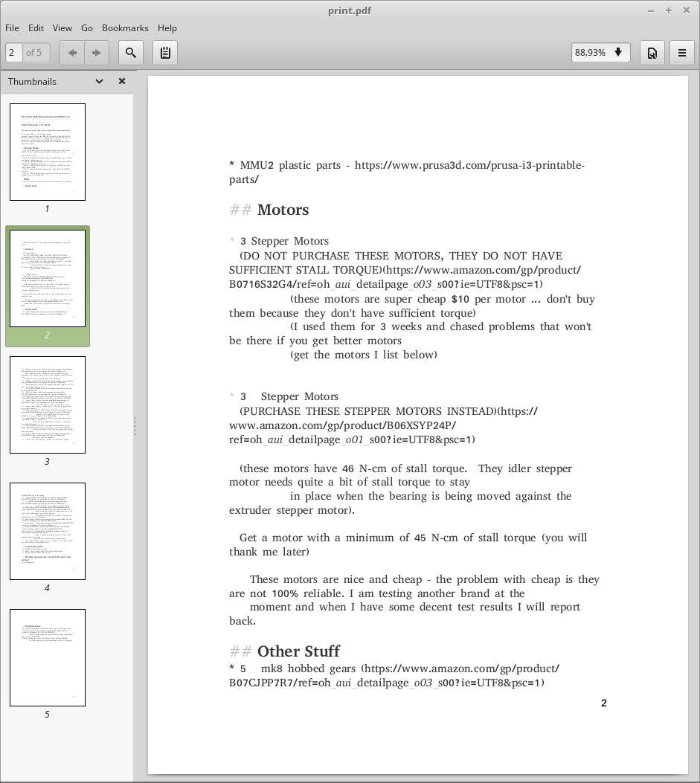Select page 1 thumbnail
700x783 pixels.
pyautogui.click(x=48, y=152)
